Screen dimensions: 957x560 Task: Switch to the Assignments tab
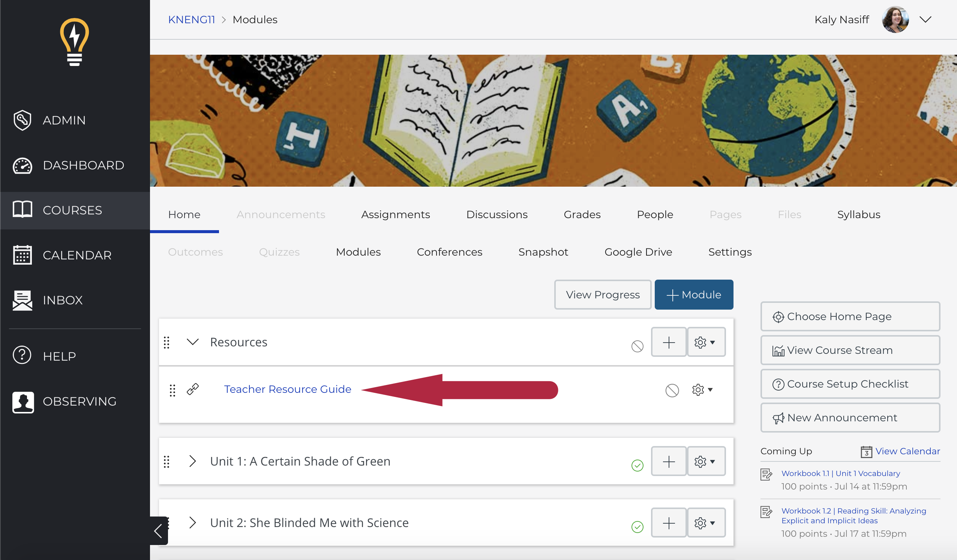pyautogui.click(x=395, y=214)
